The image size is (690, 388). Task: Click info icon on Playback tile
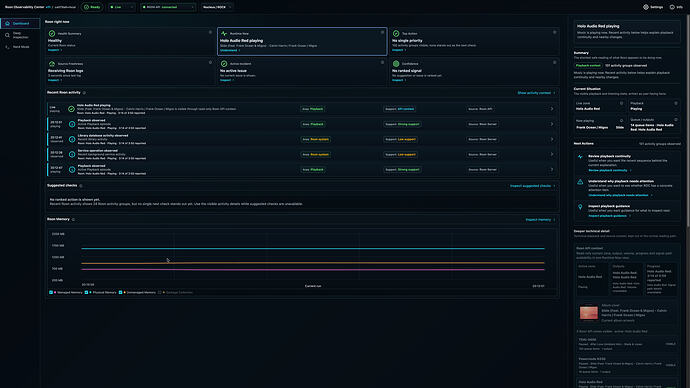676,103
